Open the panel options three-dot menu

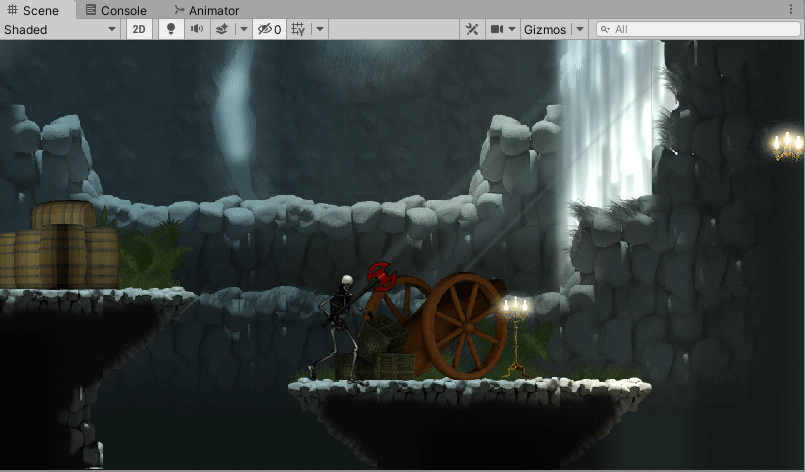tap(791, 9)
